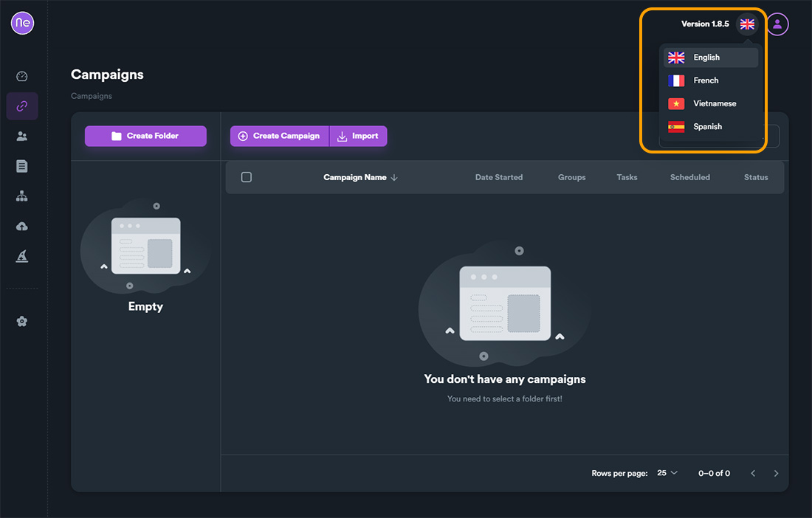Click the Create Folder button

coord(145,136)
